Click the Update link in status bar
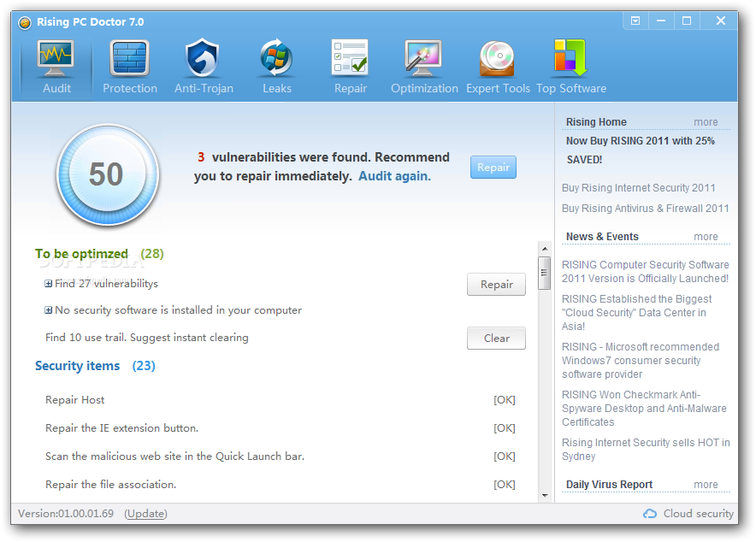 (145, 514)
